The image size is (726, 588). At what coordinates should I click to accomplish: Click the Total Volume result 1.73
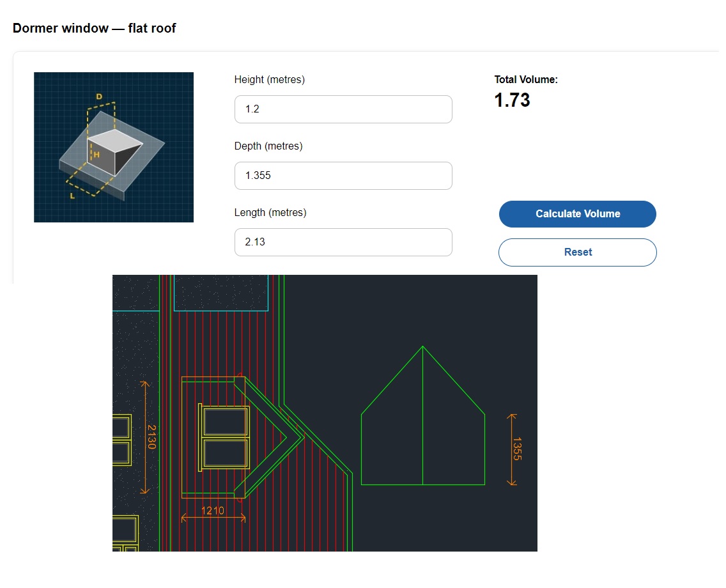[x=512, y=100]
